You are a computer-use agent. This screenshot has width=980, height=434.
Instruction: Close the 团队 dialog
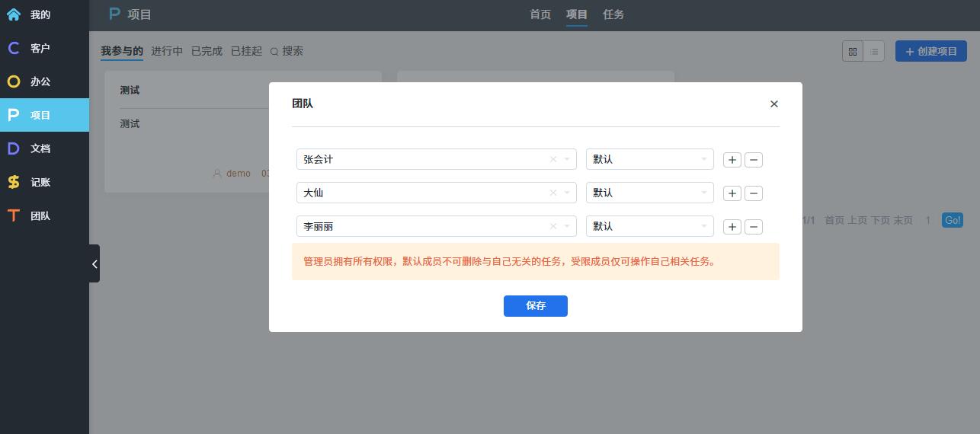point(773,104)
